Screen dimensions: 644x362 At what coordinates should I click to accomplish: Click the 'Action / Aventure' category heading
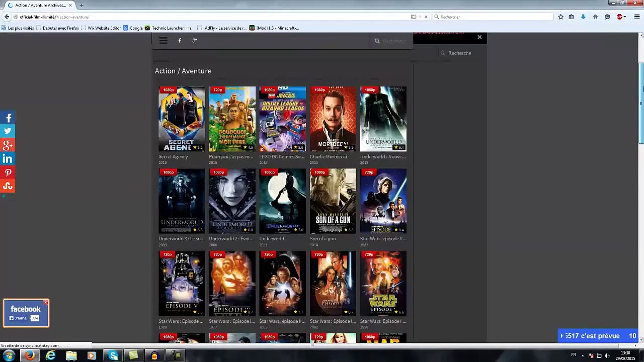click(183, 71)
